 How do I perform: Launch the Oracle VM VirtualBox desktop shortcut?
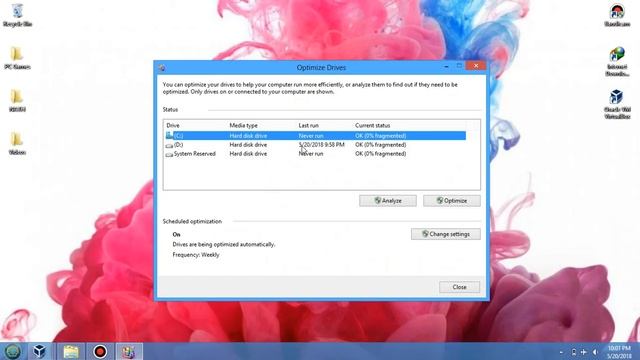[617, 104]
